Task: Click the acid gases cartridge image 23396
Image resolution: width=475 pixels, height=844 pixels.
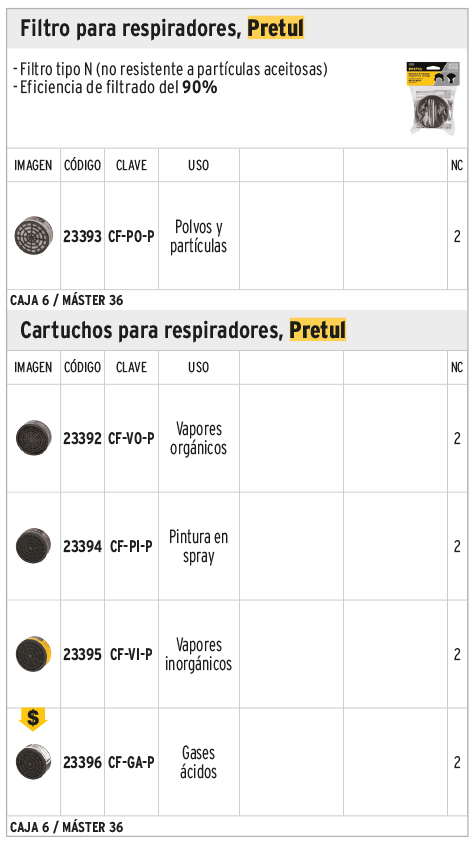Action: click(x=33, y=762)
